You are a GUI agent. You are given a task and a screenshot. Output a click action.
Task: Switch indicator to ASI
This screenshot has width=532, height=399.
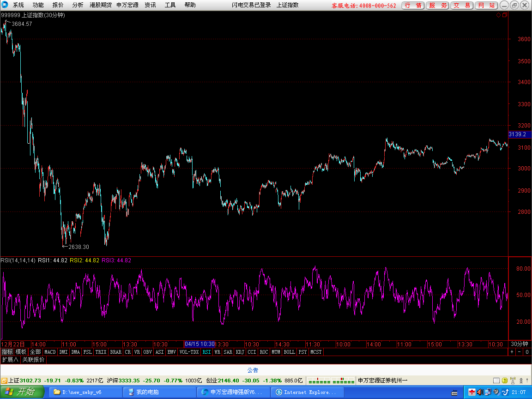tap(159, 352)
